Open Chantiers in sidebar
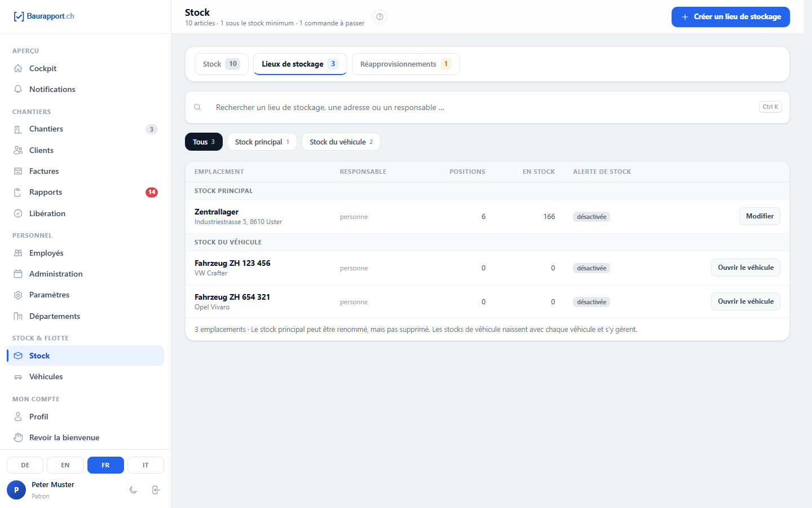812x508 pixels. pos(85,129)
